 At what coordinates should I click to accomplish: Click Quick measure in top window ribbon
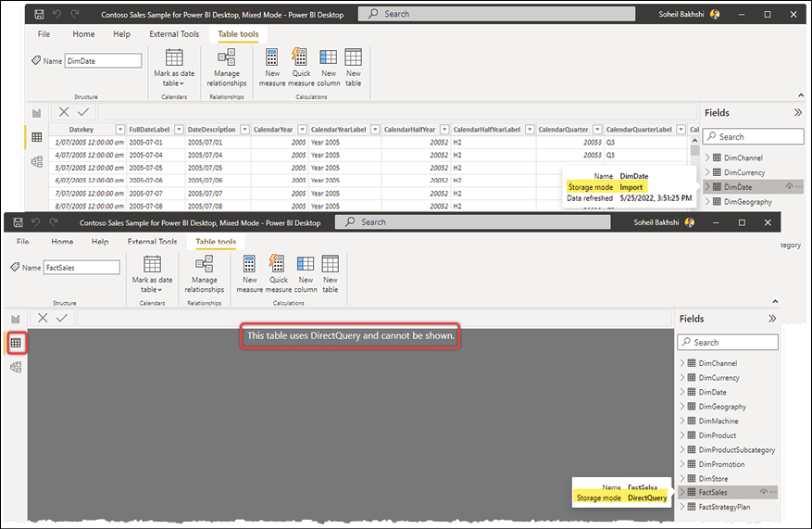point(301,68)
